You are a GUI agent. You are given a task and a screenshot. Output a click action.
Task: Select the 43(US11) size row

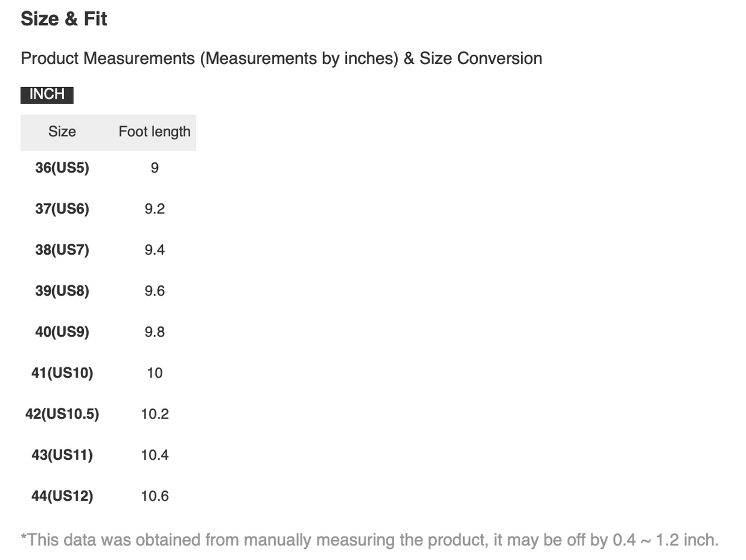tap(108, 455)
